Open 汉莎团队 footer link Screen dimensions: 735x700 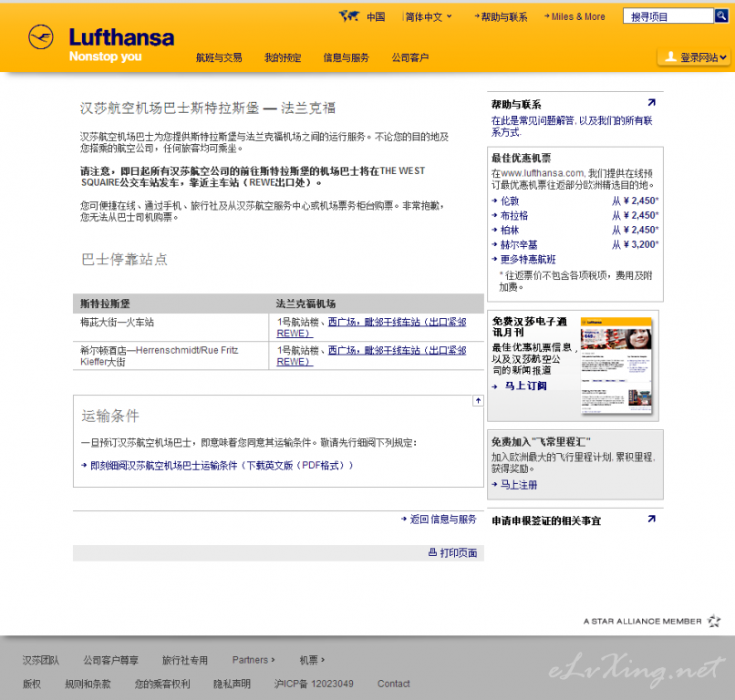point(41,660)
